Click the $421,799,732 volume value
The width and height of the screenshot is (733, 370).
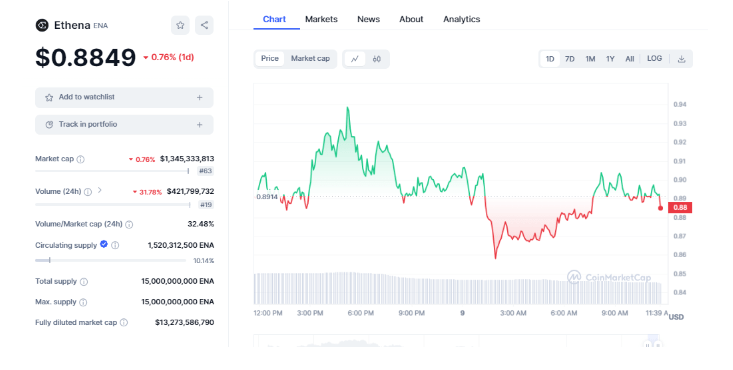click(190, 192)
